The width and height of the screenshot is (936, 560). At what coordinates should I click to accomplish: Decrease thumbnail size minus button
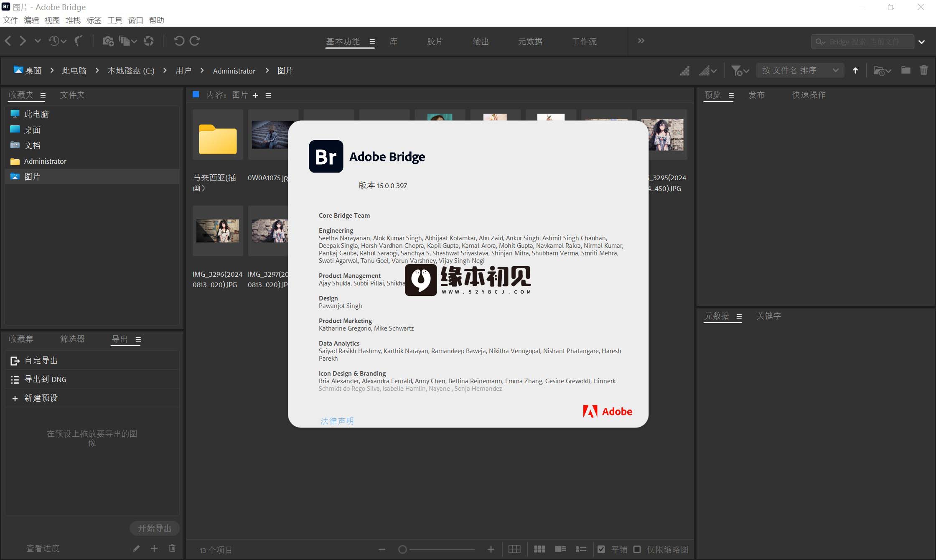tap(382, 550)
